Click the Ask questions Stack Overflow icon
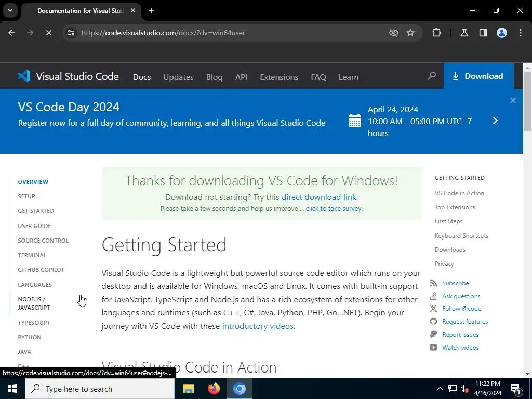This screenshot has height=399, width=532. tap(433, 296)
